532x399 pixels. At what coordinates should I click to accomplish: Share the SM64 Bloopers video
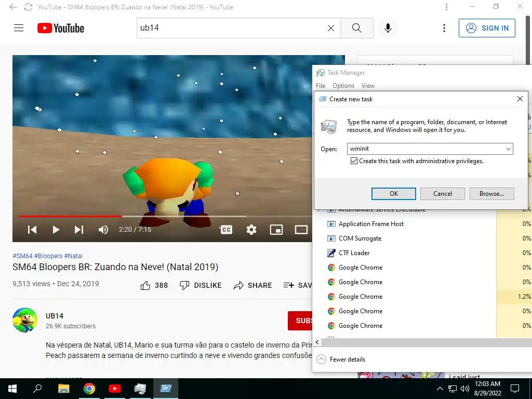[253, 285]
